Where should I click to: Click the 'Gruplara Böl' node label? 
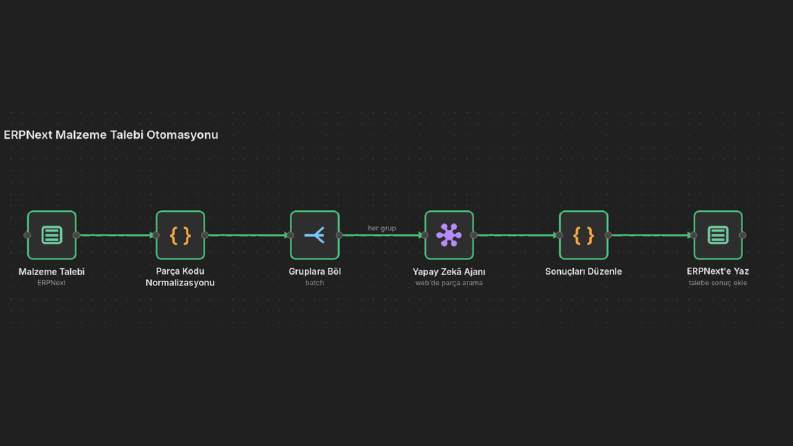point(315,272)
